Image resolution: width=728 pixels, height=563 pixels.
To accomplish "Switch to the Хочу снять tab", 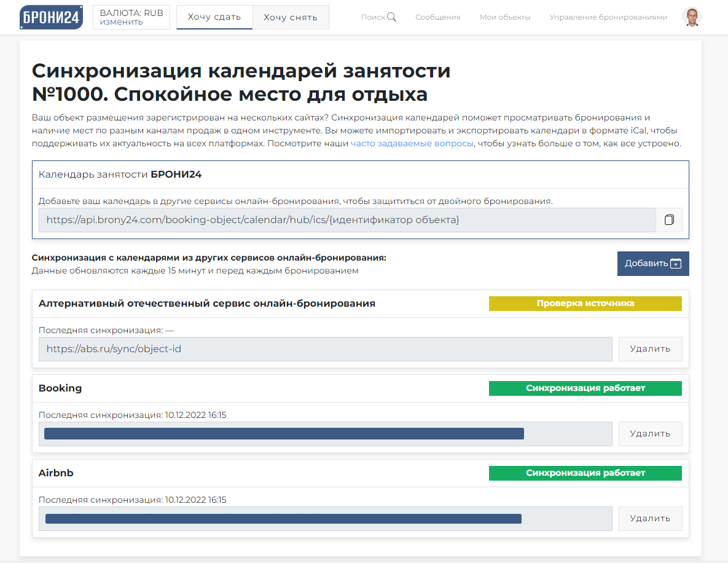I will click(291, 17).
